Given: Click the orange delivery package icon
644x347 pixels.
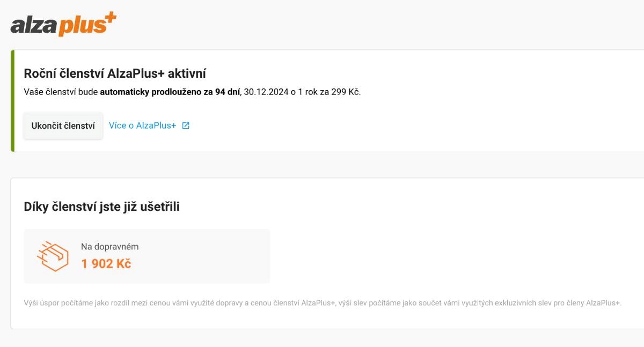Looking at the screenshot, I should 53,256.
